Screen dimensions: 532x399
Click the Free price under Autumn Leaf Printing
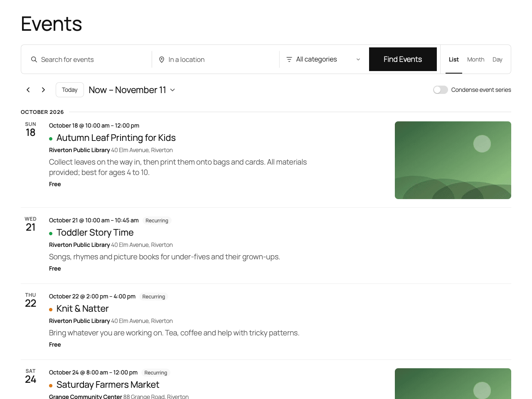point(55,184)
